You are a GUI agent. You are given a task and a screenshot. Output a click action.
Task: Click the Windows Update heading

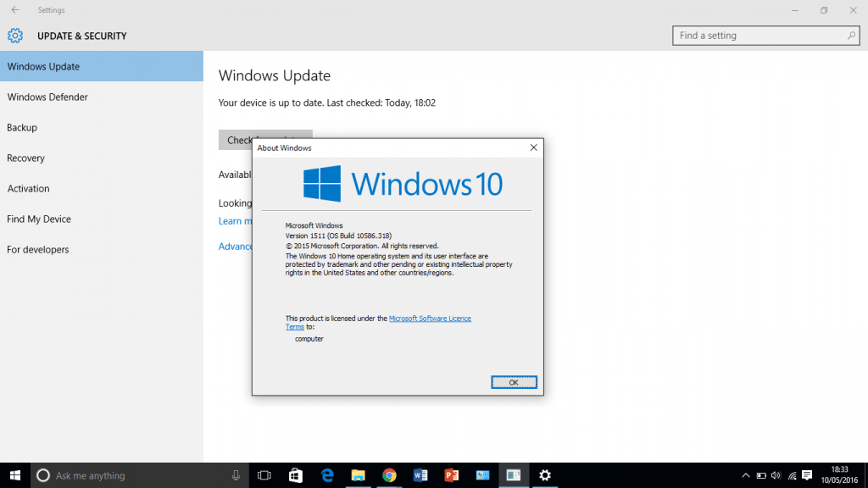[275, 75]
